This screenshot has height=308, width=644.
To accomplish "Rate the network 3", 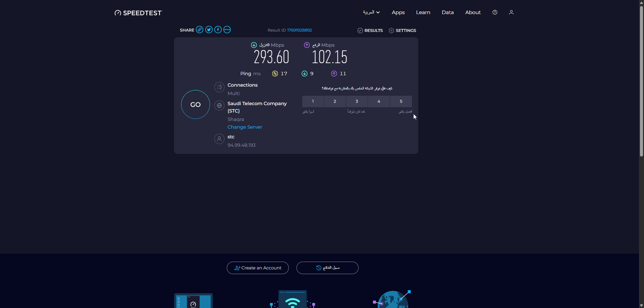I will pos(357,101).
